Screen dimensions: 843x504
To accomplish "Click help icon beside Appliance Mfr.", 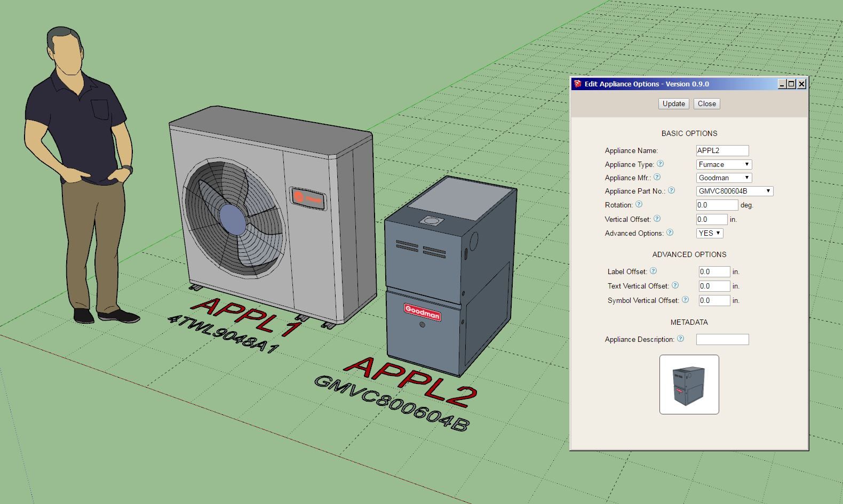I will 657,178.
